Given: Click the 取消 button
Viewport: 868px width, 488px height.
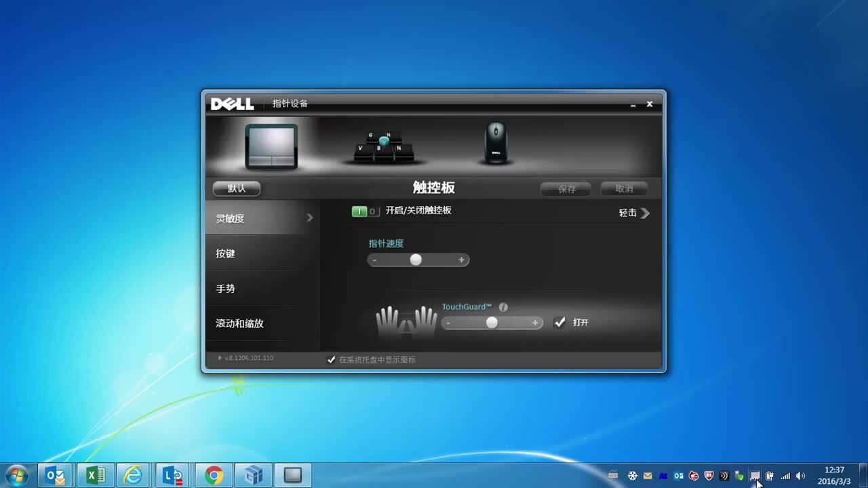Looking at the screenshot, I should (x=624, y=189).
